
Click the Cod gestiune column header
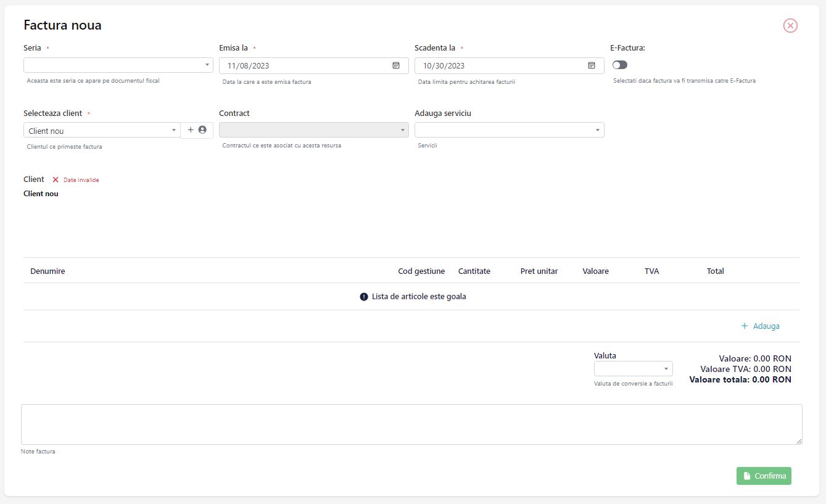(x=421, y=271)
